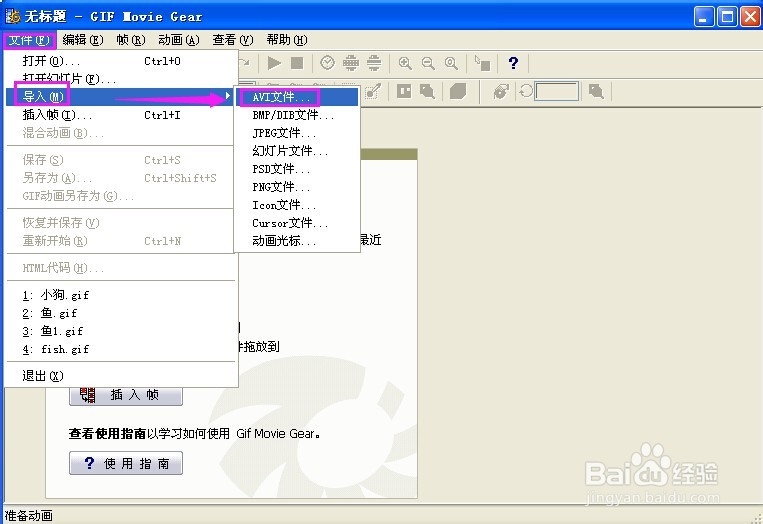The height and width of the screenshot is (524, 763).
Task: Click the Play animation toolbar icon
Action: (x=274, y=63)
